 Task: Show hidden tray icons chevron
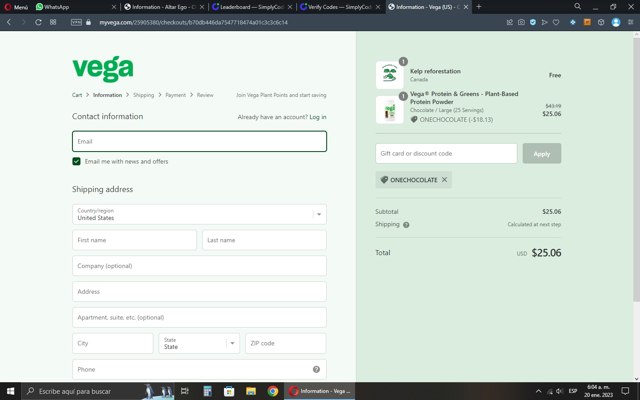click(538, 391)
